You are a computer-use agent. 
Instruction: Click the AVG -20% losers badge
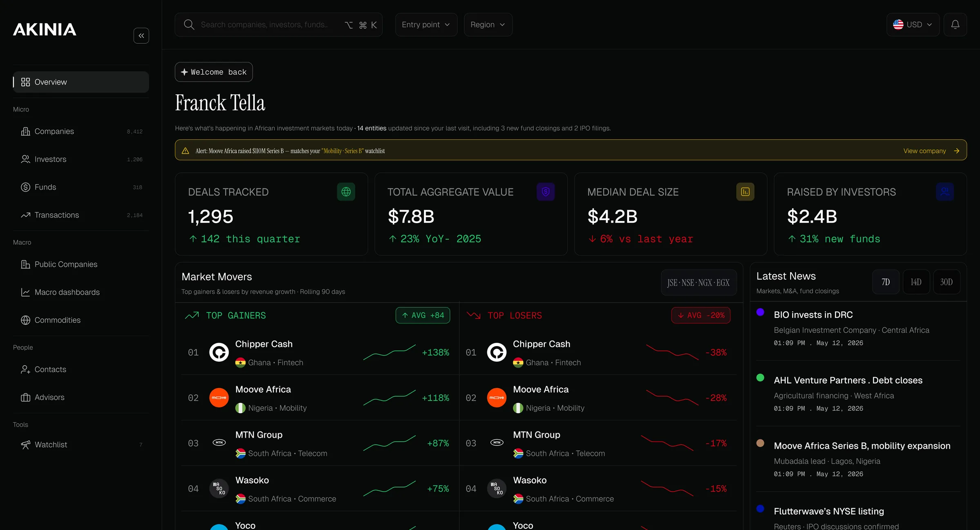[701, 315]
